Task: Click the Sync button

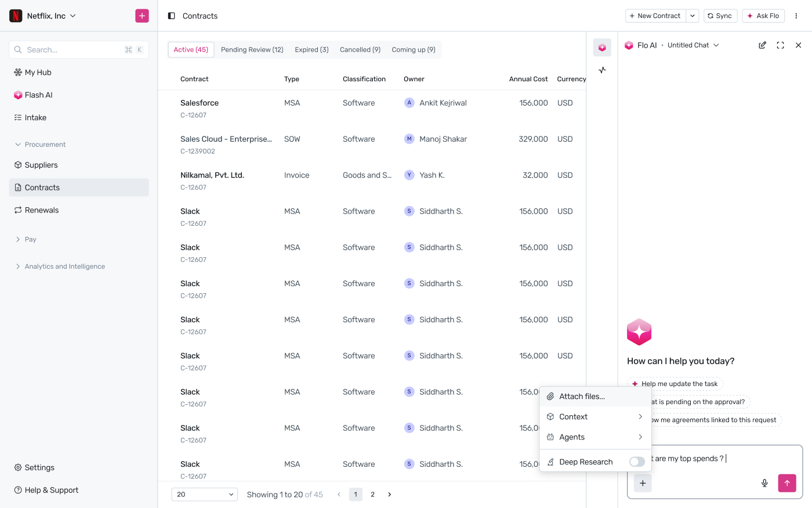Action: coord(720,16)
